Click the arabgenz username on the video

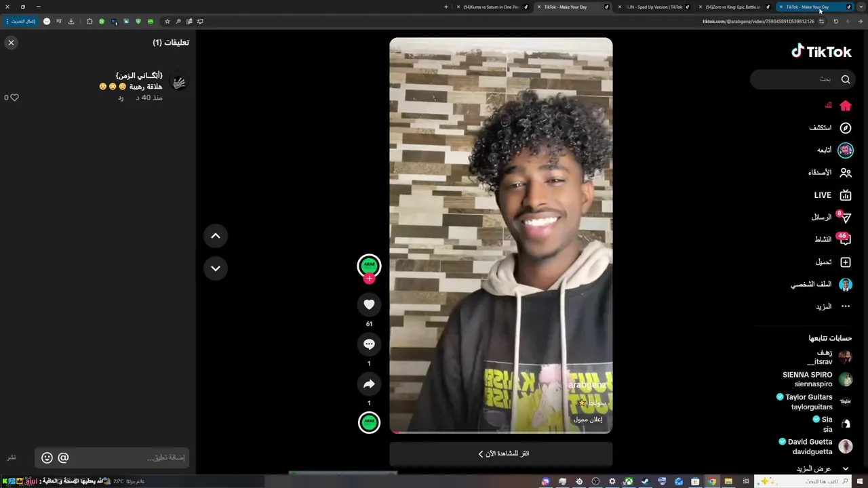tap(587, 385)
